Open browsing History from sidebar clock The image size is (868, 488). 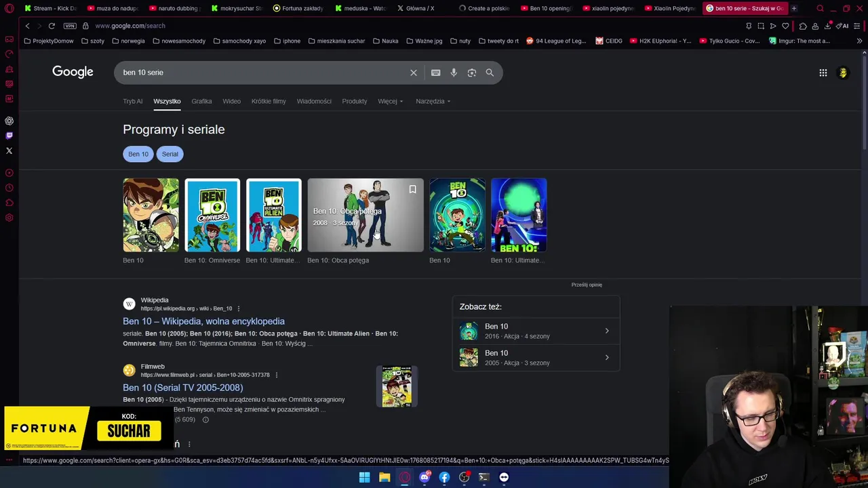[9, 188]
